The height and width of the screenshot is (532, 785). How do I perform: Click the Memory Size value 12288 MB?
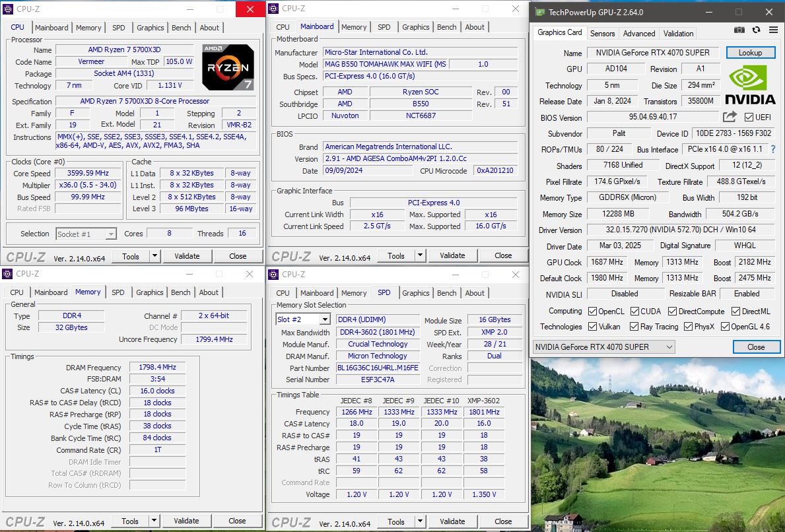[618, 214]
